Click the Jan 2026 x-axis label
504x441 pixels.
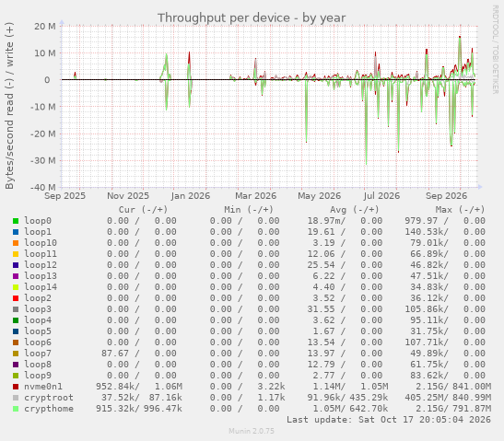tap(191, 196)
